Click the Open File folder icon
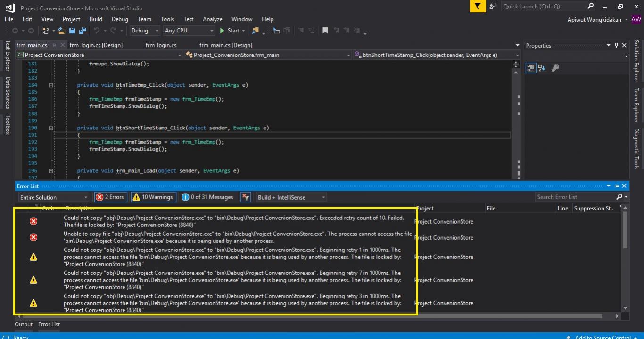The height and width of the screenshot is (339, 644). tap(62, 31)
